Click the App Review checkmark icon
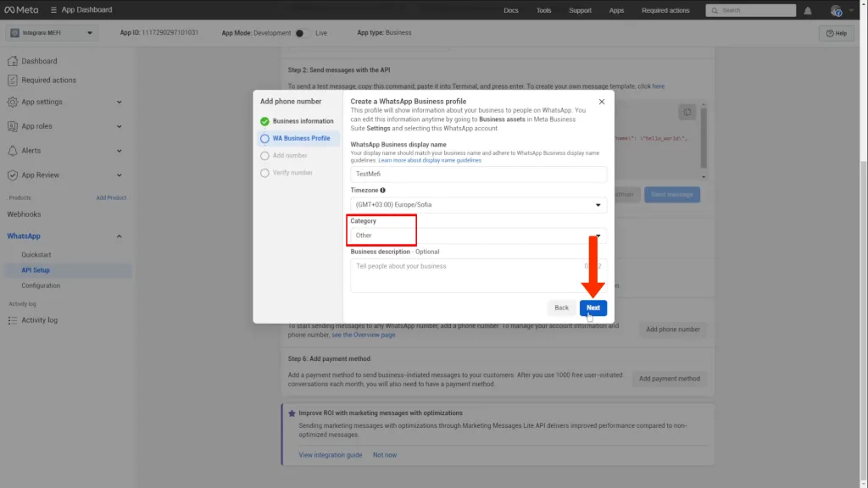This screenshot has height=488, width=868. click(13, 175)
